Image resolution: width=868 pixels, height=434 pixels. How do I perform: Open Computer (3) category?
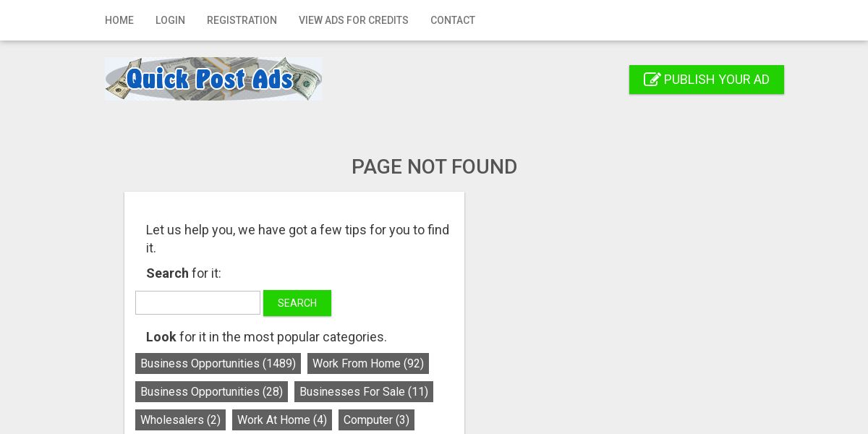pyautogui.click(x=376, y=420)
